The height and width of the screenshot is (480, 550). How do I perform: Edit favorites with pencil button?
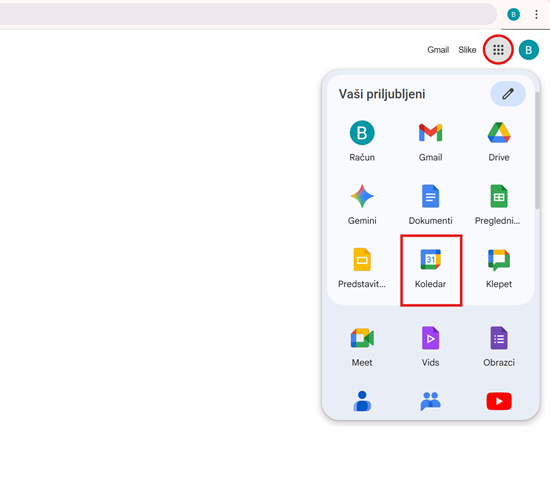click(508, 94)
